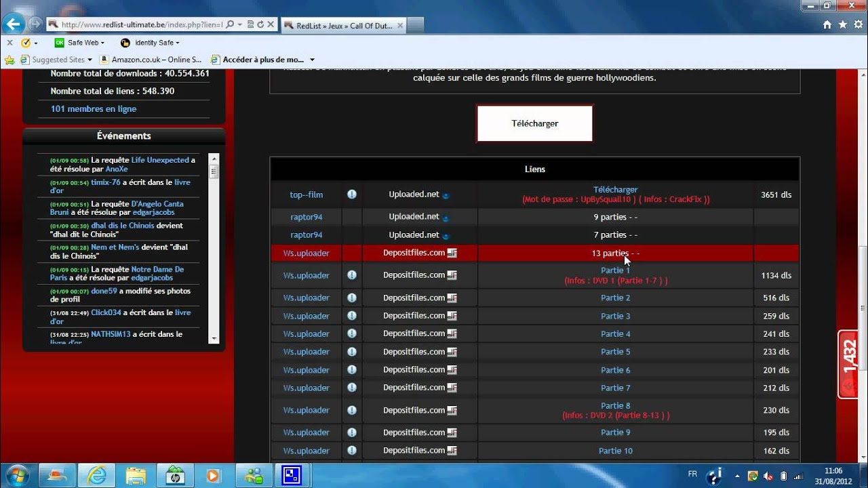Open Partie 5 download link
The height and width of the screenshot is (488, 868).
click(x=615, y=352)
